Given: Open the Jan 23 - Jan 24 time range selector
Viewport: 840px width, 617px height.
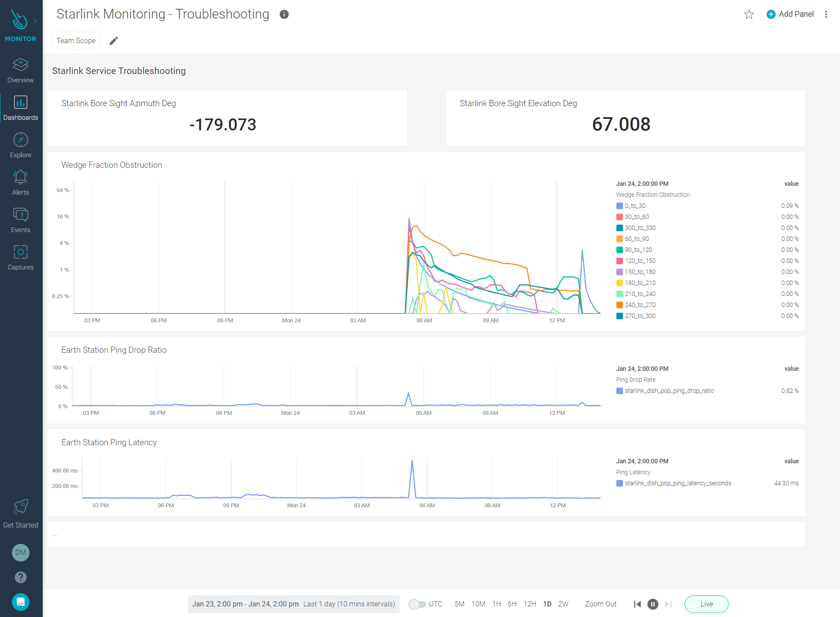Looking at the screenshot, I should [x=294, y=604].
